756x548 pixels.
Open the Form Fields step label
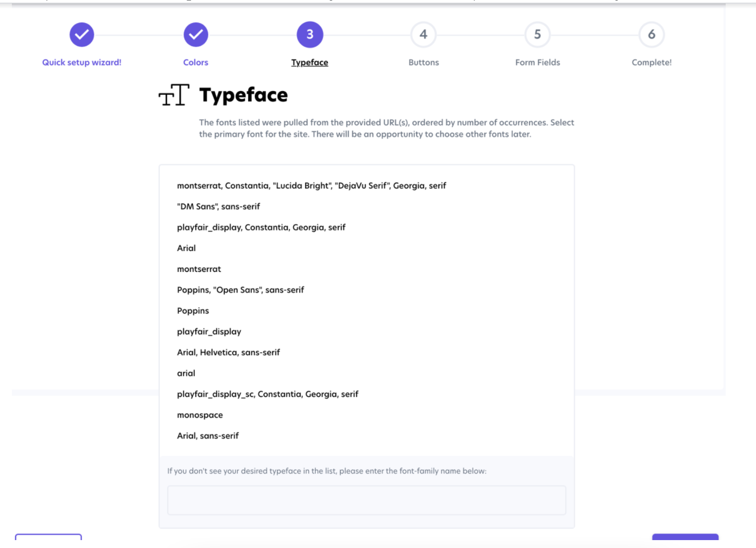tap(537, 62)
